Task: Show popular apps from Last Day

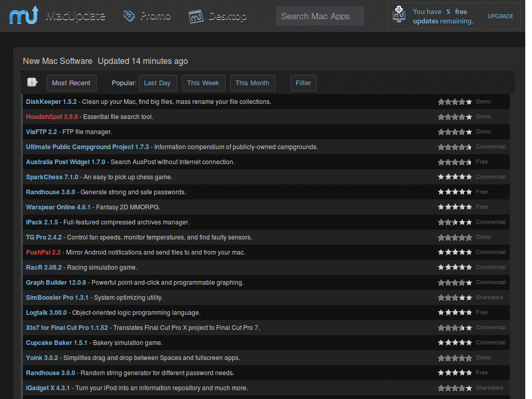Action: (x=157, y=83)
